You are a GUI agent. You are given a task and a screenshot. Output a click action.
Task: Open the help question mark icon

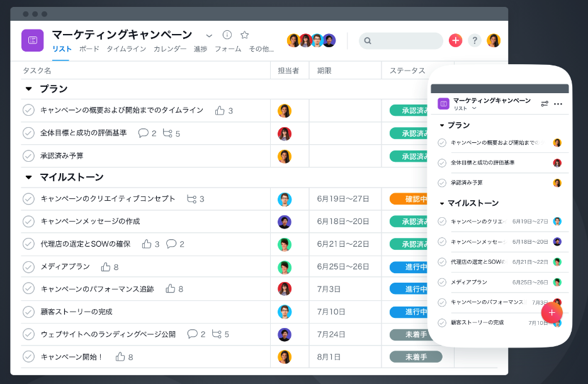pos(475,40)
